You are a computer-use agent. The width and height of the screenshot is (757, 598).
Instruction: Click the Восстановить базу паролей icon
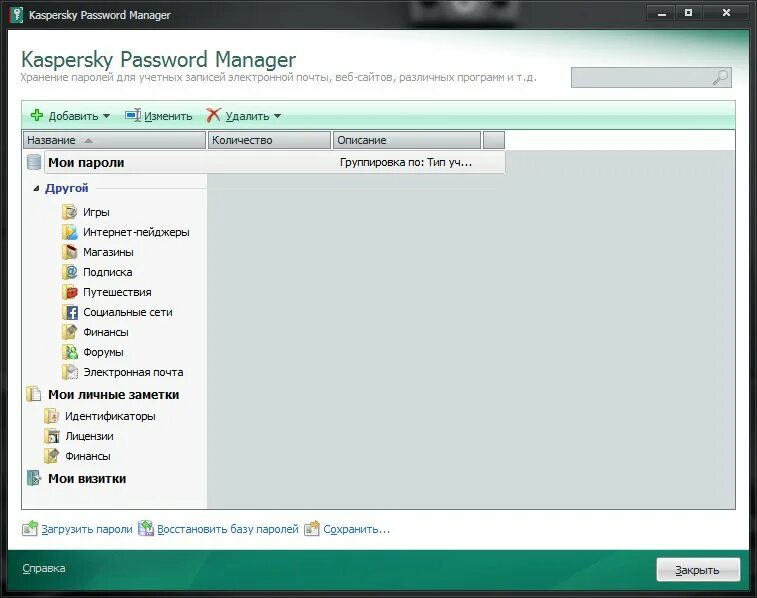[146, 528]
